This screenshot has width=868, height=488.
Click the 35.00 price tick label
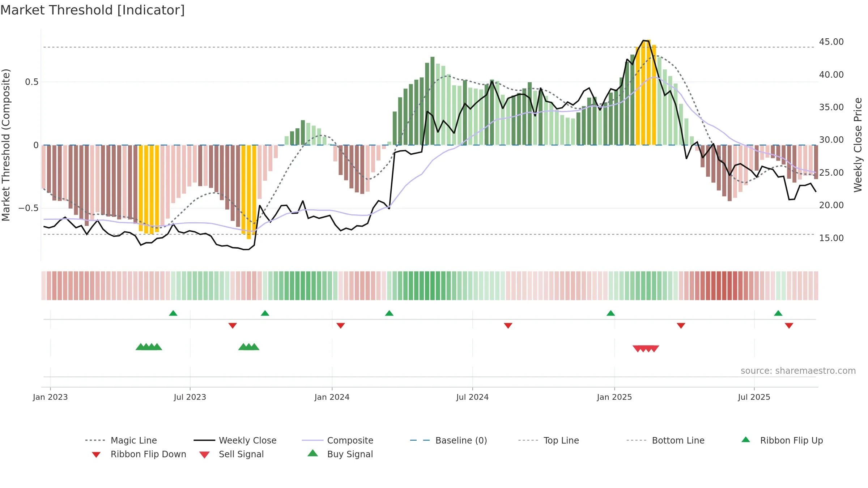(x=831, y=107)
